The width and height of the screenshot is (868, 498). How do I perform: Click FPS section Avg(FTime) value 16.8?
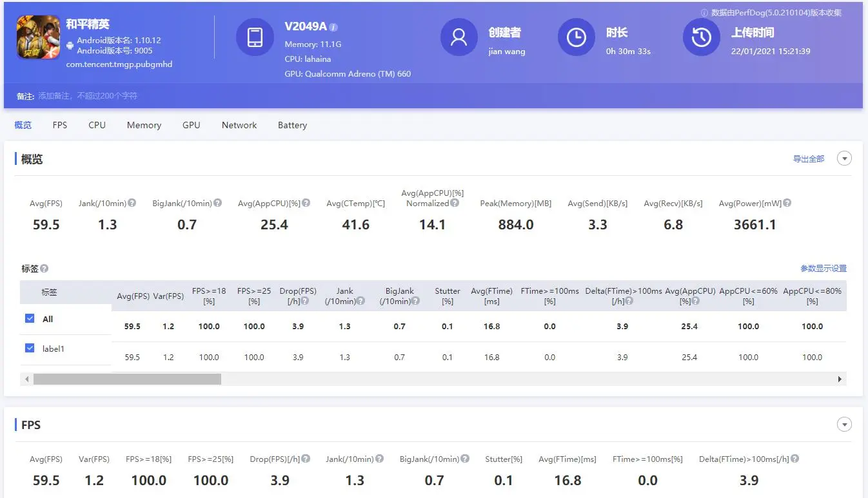[x=568, y=481]
